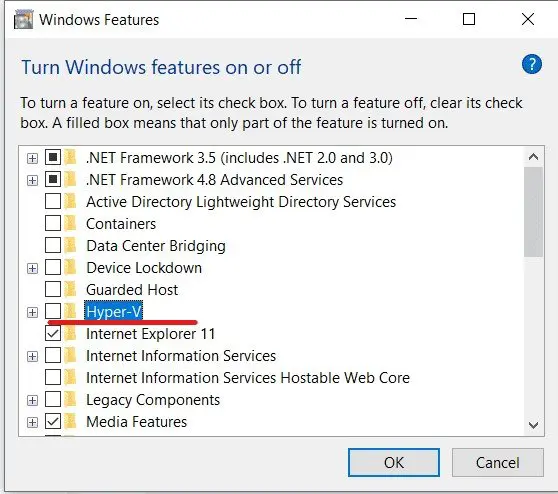Click the scrollbar down arrow

click(533, 425)
